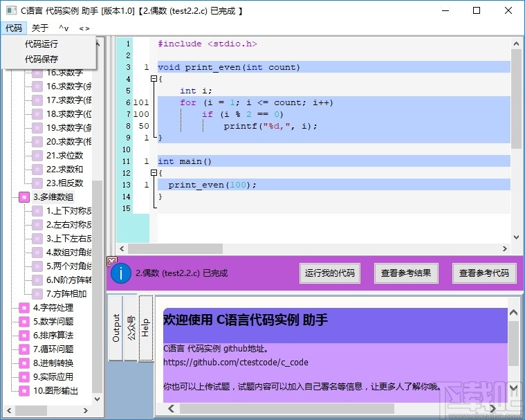Screen dimensions: 525x420
Task: Click the icon beside 3.多维数组
Action: tap(24, 197)
